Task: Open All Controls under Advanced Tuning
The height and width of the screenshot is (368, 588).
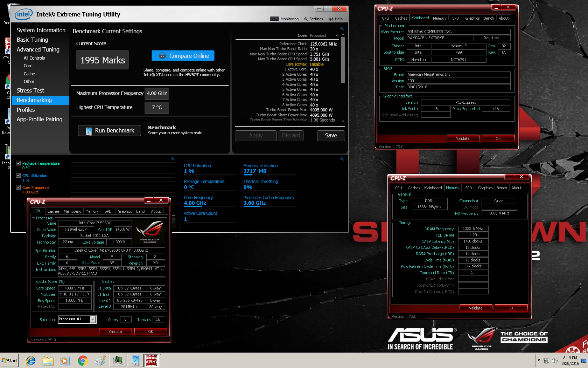Action: (x=34, y=58)
